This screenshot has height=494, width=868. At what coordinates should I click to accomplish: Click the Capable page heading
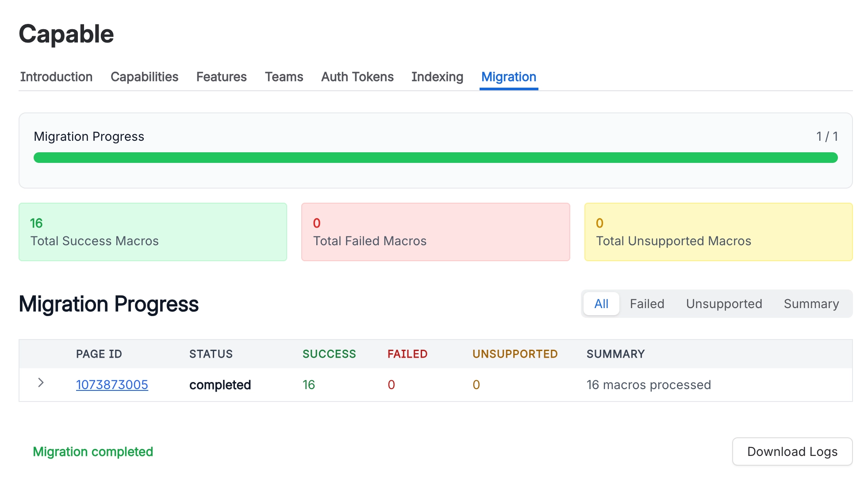coord(65,34)
